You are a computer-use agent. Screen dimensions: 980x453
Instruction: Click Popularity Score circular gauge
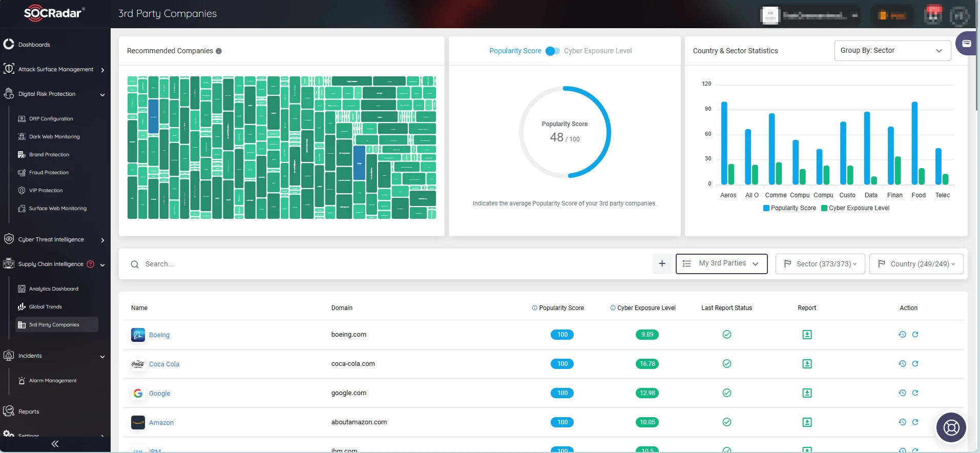click(x=565, y=132)
